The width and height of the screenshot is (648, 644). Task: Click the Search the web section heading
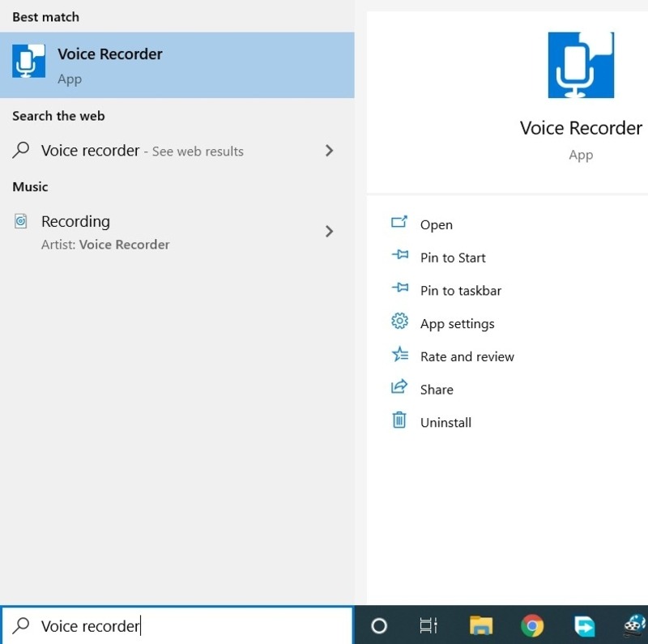(58, 116)
